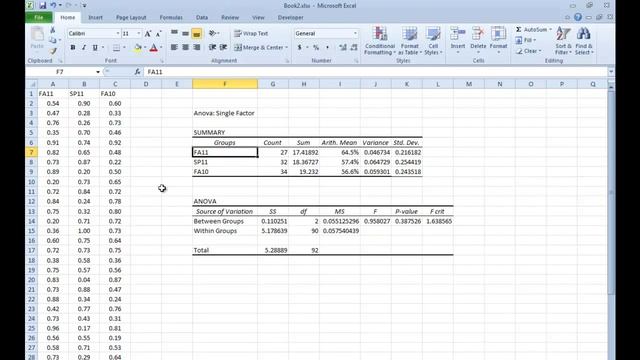Switch to the Data tab
Screen dimensions: 640x360
coord(202,18)
